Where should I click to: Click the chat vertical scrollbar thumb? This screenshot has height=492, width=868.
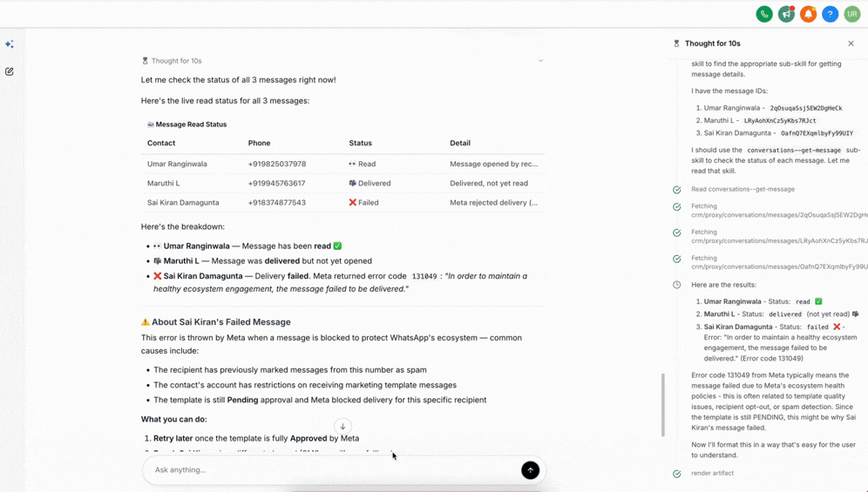tap(662, 405)
